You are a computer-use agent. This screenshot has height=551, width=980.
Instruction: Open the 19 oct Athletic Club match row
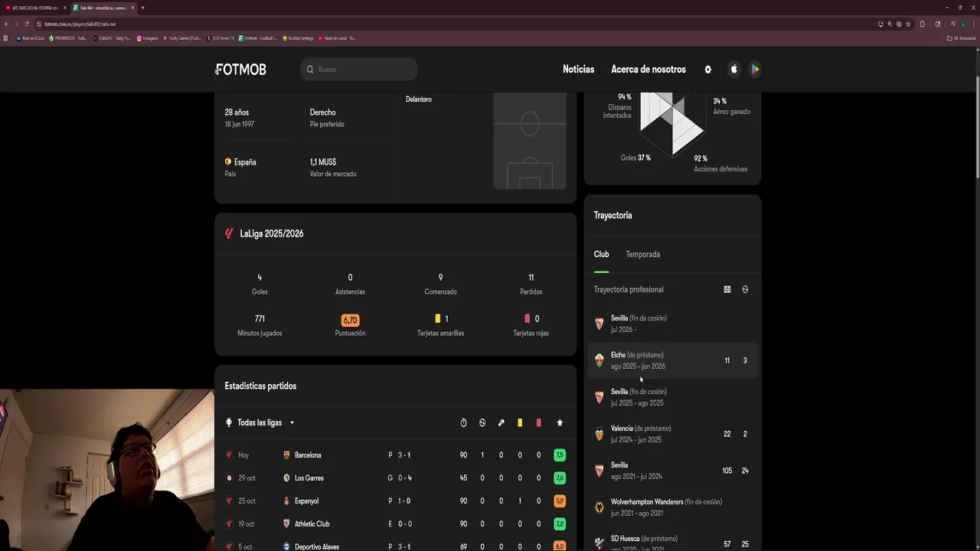[395, 523]
